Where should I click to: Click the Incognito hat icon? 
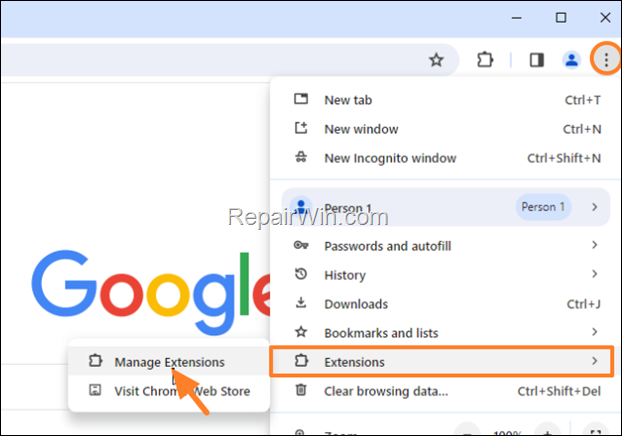[x=301, y=157]
